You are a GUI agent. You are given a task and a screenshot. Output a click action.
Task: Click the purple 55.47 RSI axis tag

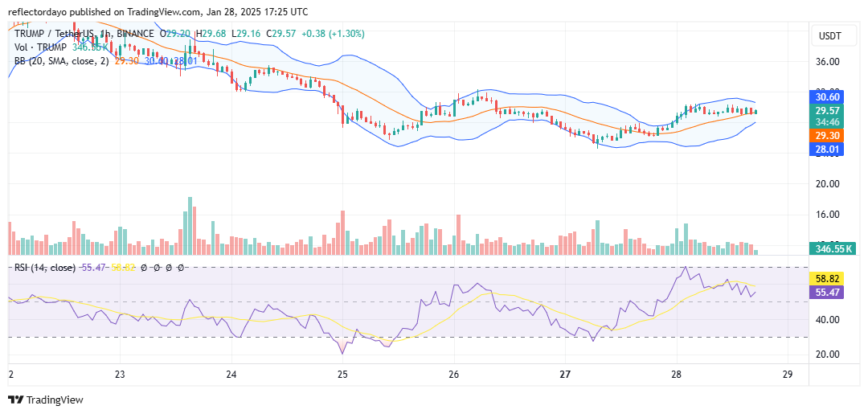828,293
